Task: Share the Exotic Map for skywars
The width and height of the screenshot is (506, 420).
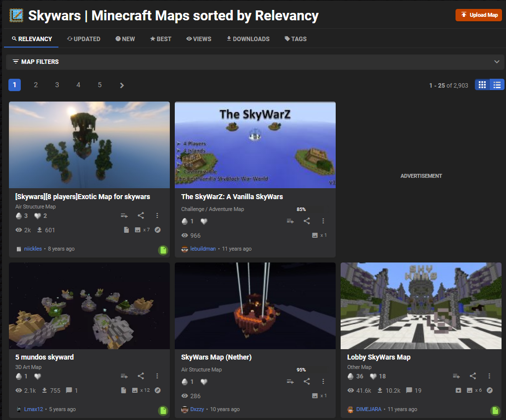Action: (x=141, y=215)
